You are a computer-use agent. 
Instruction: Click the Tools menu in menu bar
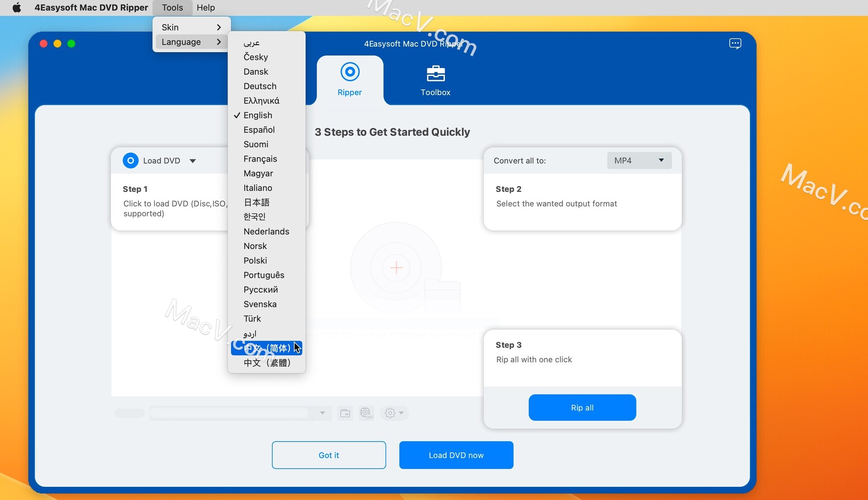172,7
